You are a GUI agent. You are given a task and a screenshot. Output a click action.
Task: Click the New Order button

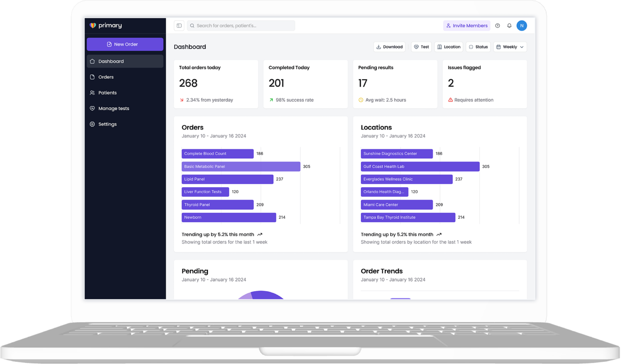coord(125,44)
